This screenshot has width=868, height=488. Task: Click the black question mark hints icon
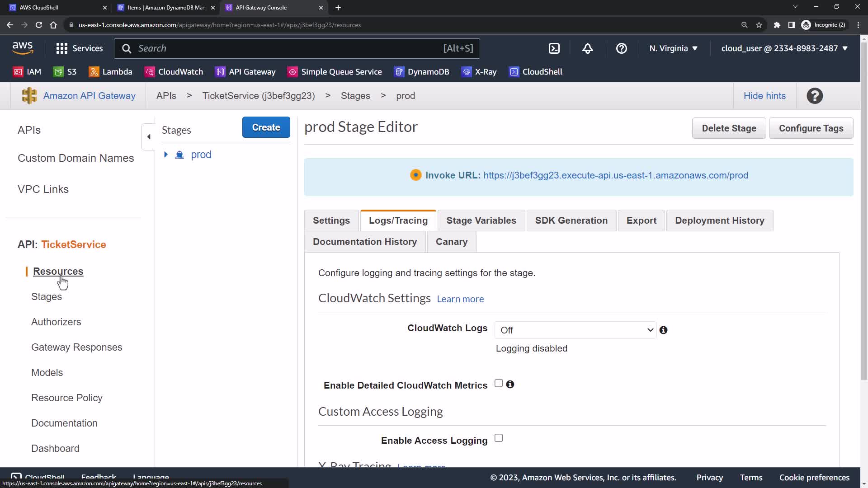(814, 96)
